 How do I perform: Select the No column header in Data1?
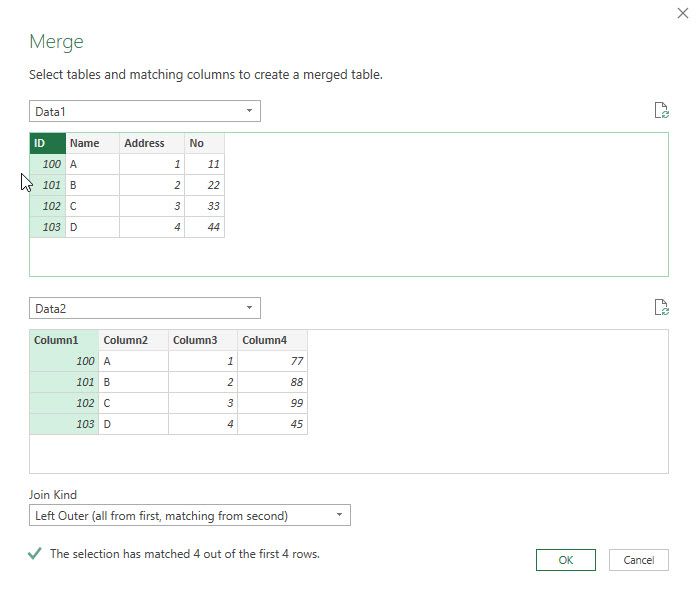(205, 143)
